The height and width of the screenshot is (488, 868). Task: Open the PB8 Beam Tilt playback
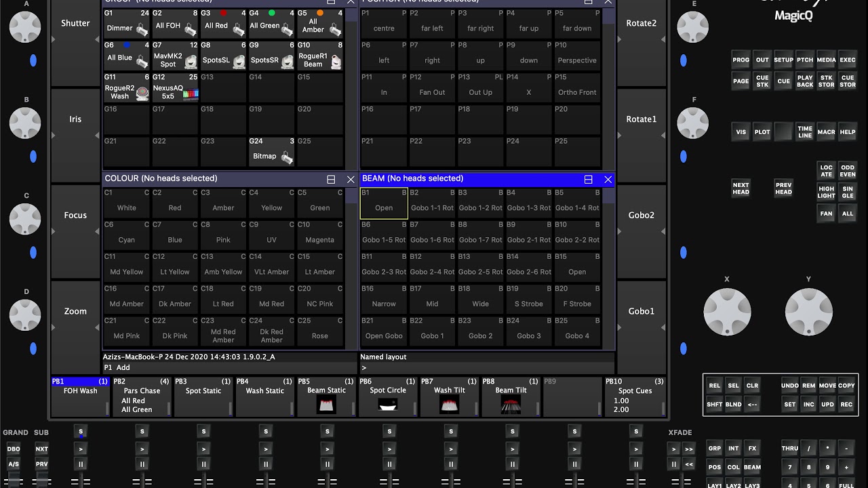511,397
